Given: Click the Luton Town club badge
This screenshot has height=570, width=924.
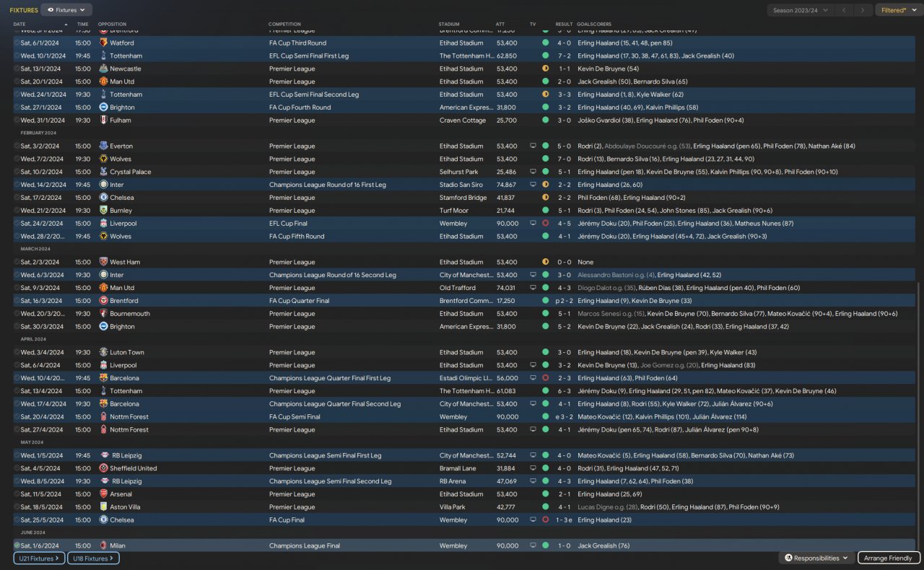Looking at the screenshot, I should click(x=103, y=352).
